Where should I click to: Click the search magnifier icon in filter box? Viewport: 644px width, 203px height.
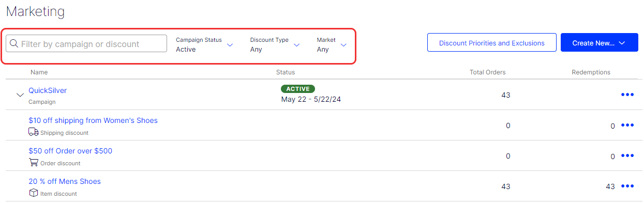pos(14,44)
